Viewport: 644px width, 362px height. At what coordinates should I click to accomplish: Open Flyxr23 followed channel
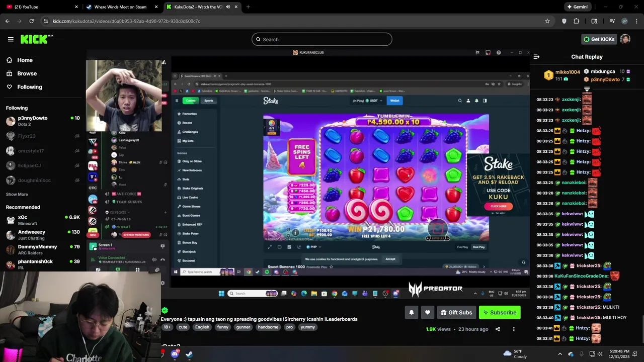point(43,136)
